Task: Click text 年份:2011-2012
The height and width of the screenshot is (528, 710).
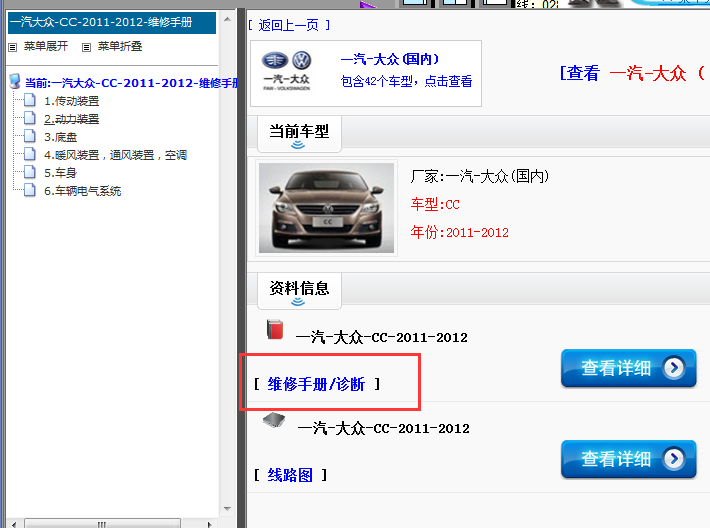Action: click(460, 232)
